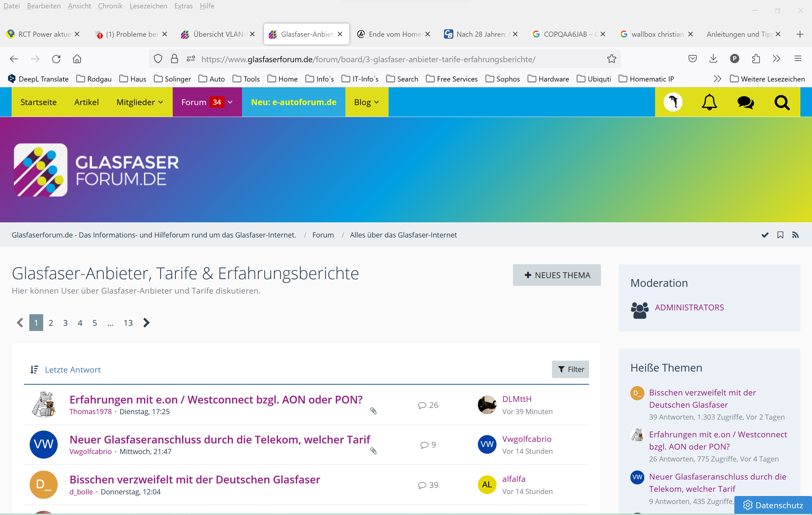The image size is (812, 515).
Task: Open the Filter button
Action: coord(571,369)
